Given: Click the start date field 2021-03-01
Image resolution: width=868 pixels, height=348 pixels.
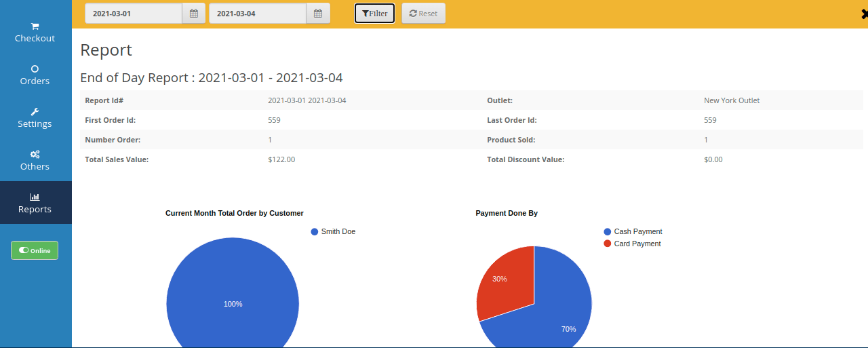Looking at the screenshot, I should (x=134, y=14).
